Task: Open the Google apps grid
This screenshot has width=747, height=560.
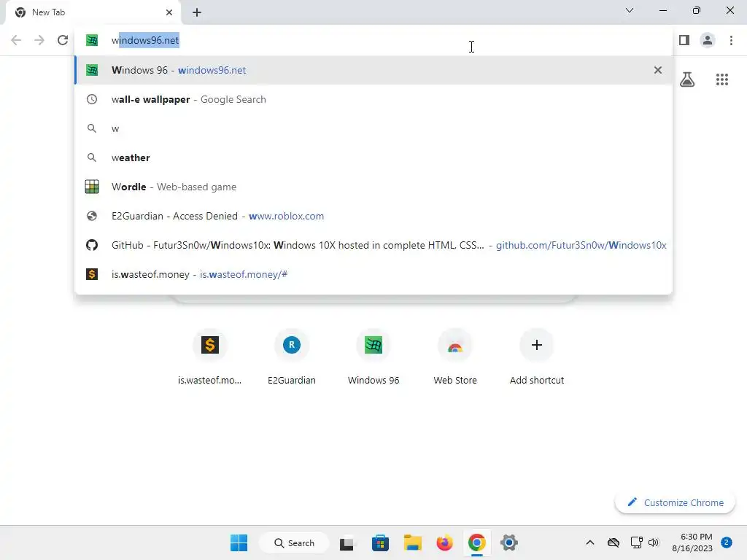Action: coord(721,79)
